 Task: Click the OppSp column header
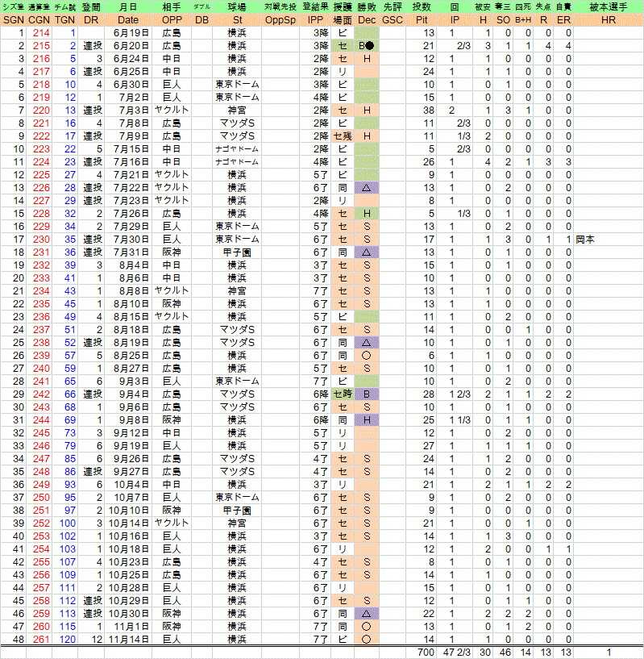click(280, 19)
